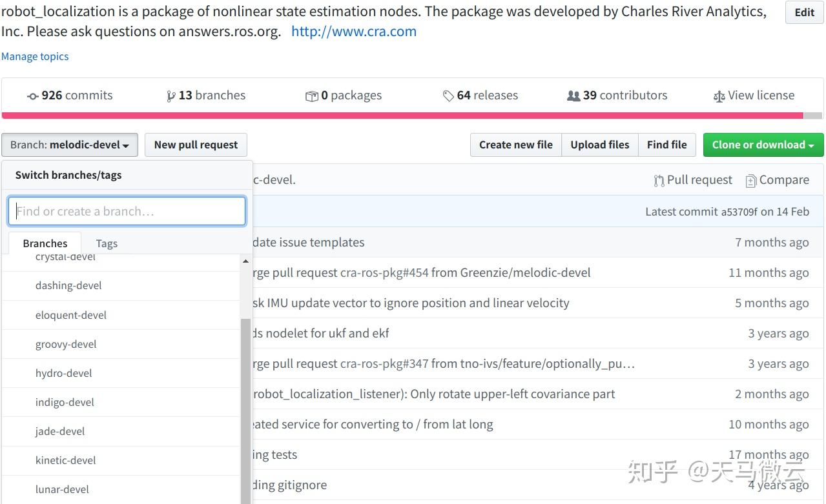The width and height of the screenshot is (826, 504).
Task: Click the contributors people icon
Action: (573, 96)
